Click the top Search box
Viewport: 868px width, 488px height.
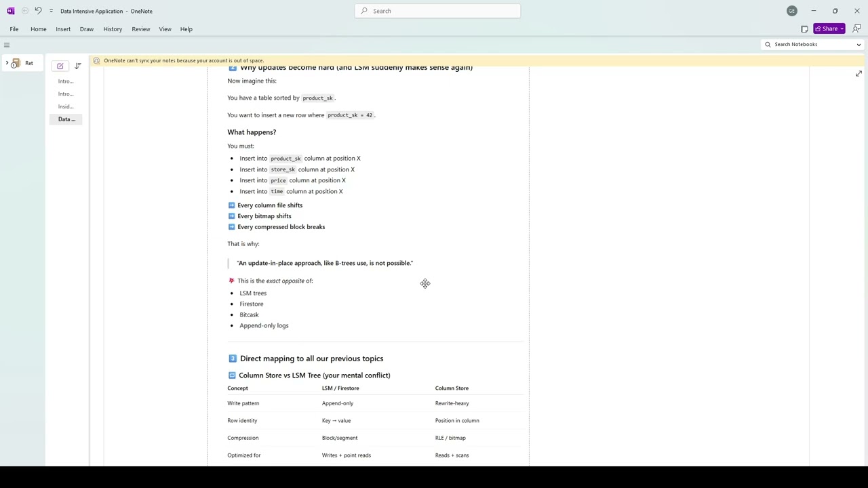[x=437, y=11]
